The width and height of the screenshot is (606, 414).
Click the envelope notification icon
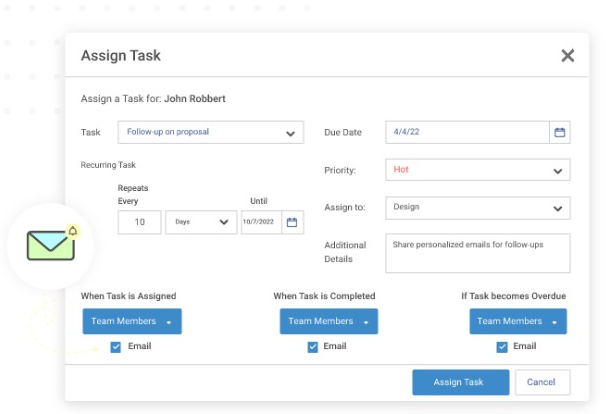pyautogui.click(x=51, y=245)
